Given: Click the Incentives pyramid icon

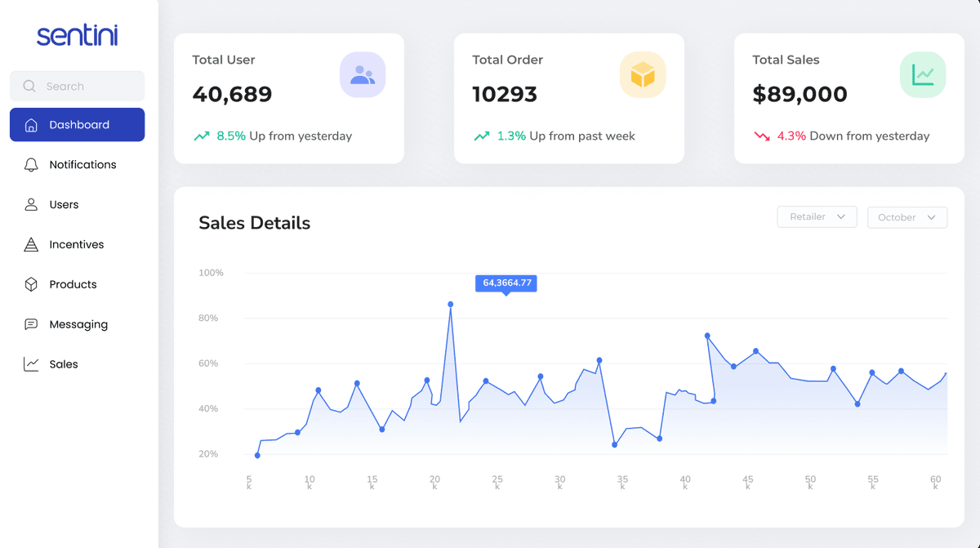Looking at the screenshot, I should point(31,244).
